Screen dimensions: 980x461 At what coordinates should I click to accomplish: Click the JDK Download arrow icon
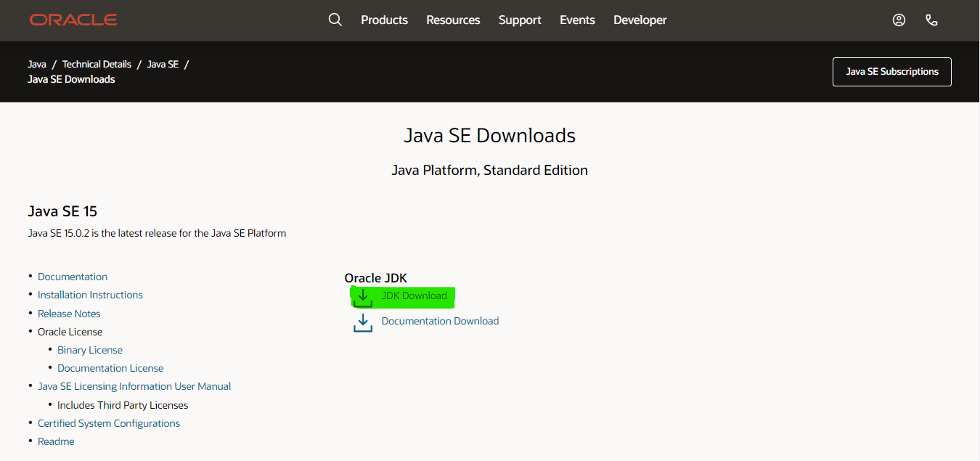363,296
